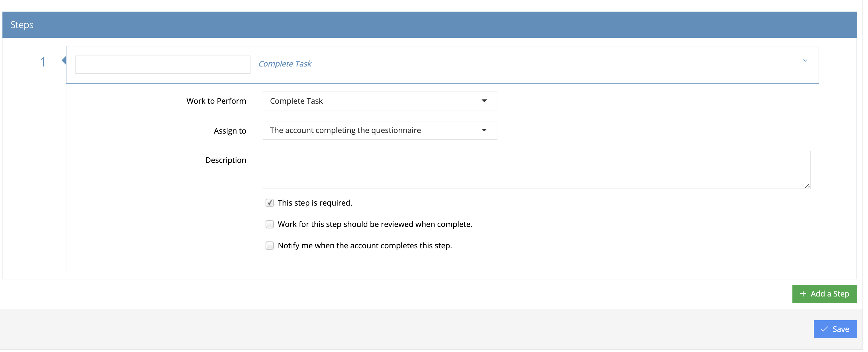Open the Assign to dropdown
The width and height of the screenshot is (868, 352).
(x=379, y=130)
